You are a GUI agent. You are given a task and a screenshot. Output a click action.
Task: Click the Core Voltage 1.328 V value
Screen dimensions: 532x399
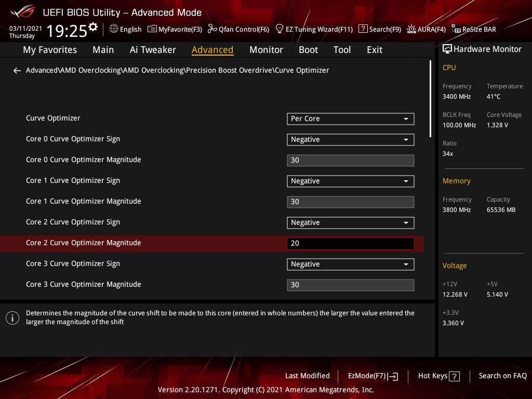pyautogui.click(x=497, y=125)
